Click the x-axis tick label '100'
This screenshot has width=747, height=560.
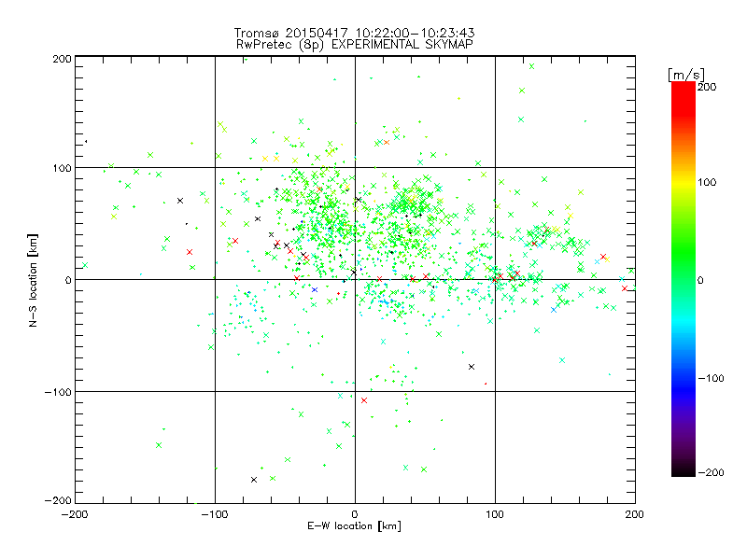pos(495,514)
